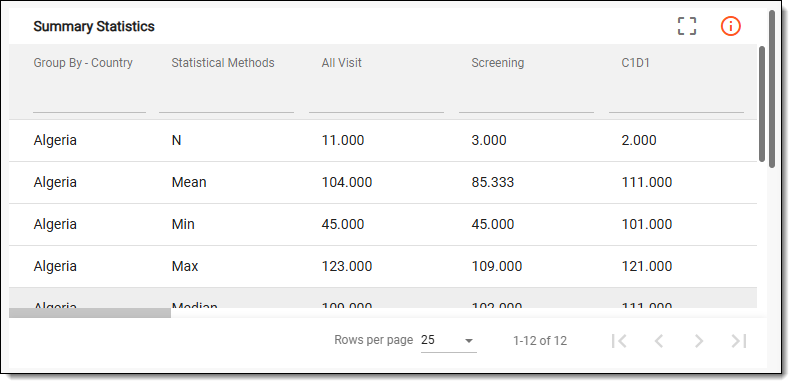Viewport: 794px width, 386px height.
Task: Focus the Group By - Country filter field
Action: [90, 102]
